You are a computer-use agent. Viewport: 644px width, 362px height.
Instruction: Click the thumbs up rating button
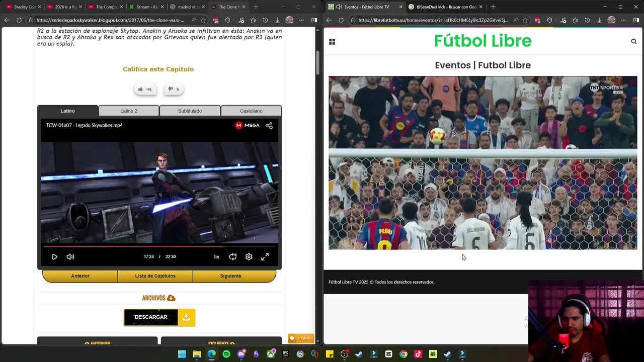144,89
